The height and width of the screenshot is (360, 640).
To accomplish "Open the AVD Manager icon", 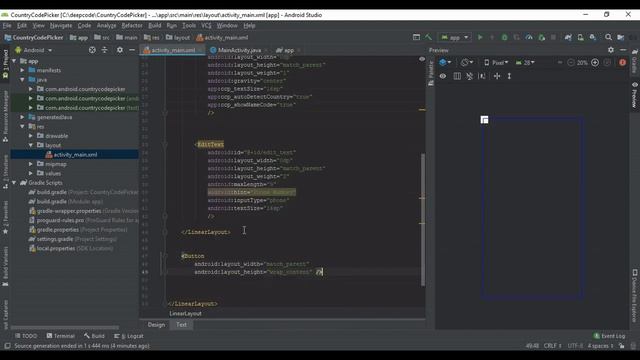I will (x=580, y=37).
